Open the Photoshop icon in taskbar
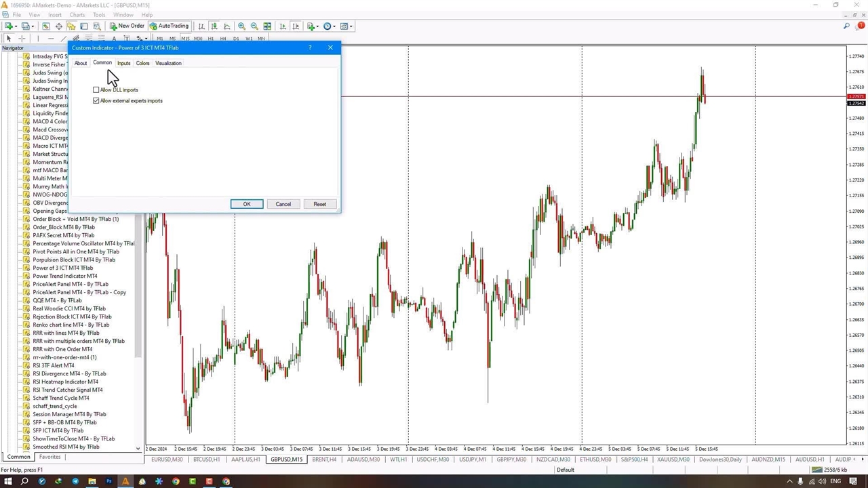The width and height of the screenshot is (868, 488). tap(108, 481)
